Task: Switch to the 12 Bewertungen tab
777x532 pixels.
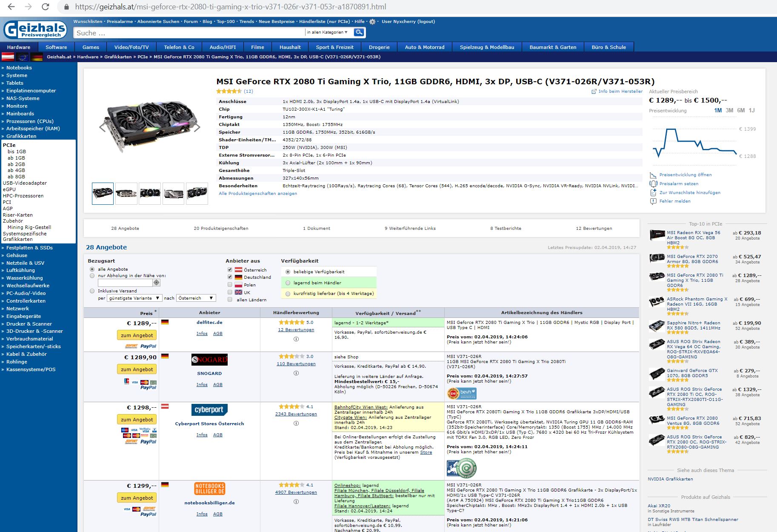Action: pyautogui.click(x=594, y=229)
